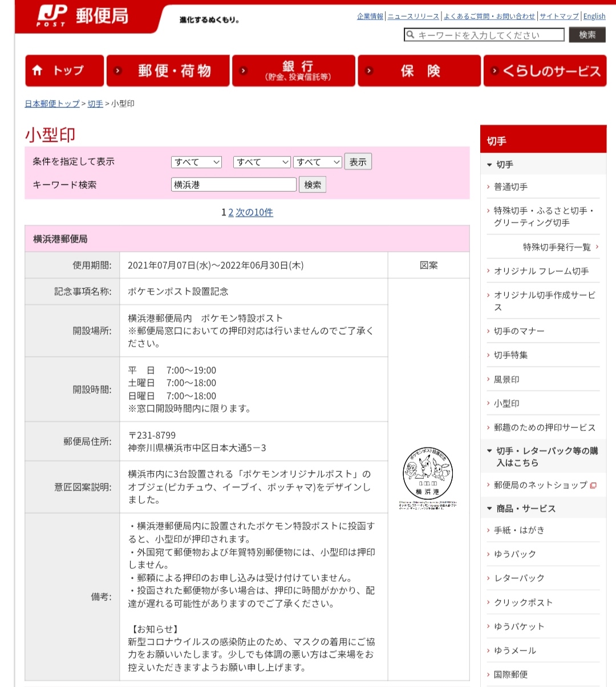This screenshot has width=616, height=687.
Task: Click the black 検索 button in the page header
Action: tap(587, 35)
